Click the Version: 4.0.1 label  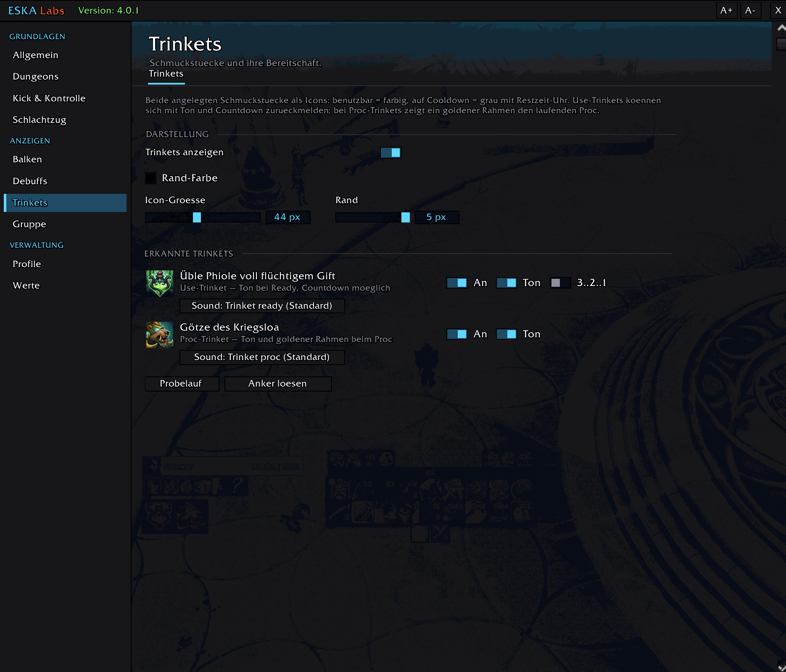pyautogui.click(x=108, y=11)
